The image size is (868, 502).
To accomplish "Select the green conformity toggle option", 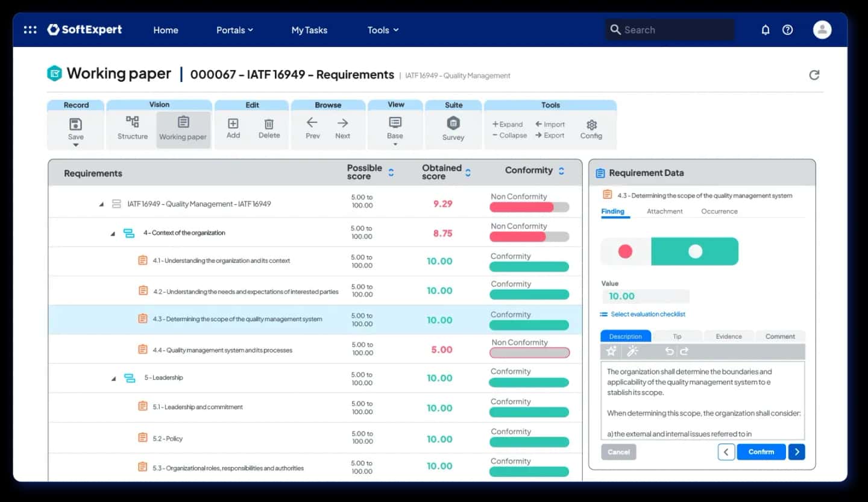I will click(x=695, y=251).
